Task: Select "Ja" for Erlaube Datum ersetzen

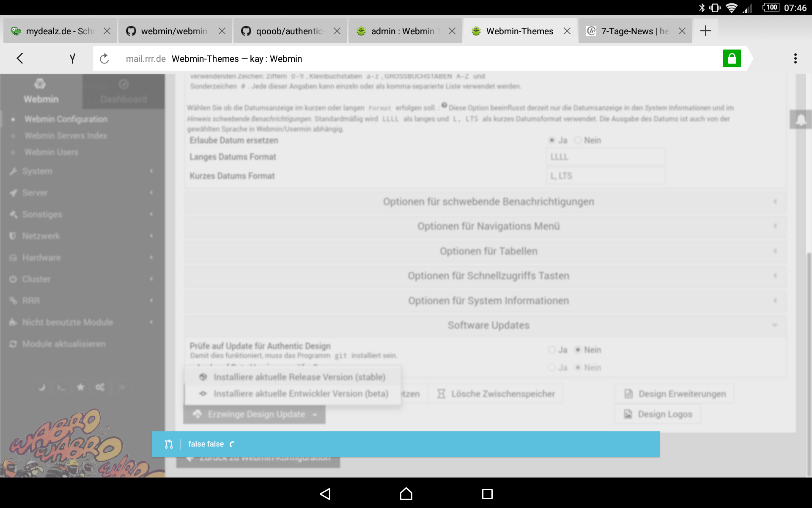Action: coord(551,140)
